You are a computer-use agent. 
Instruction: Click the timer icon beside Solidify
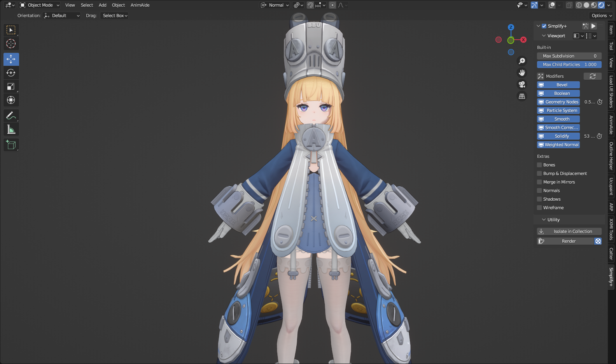coord(599,136)
